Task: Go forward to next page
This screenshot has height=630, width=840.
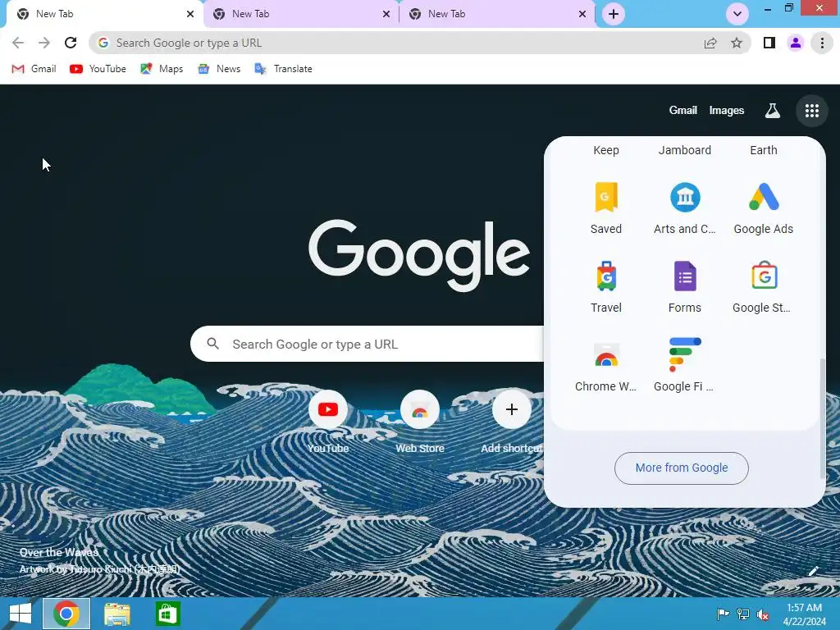Action: 44,43
